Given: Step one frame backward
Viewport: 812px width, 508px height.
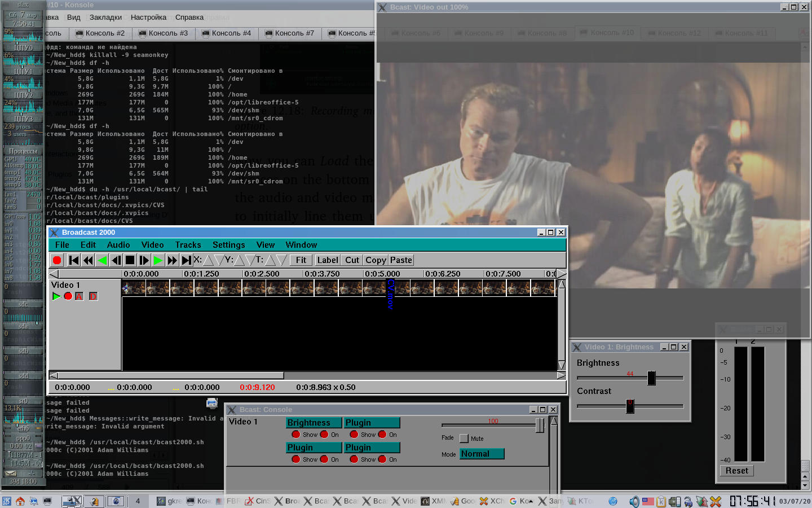Looking at the screenshot, I should pyautogui.click(x=116, y=260).
